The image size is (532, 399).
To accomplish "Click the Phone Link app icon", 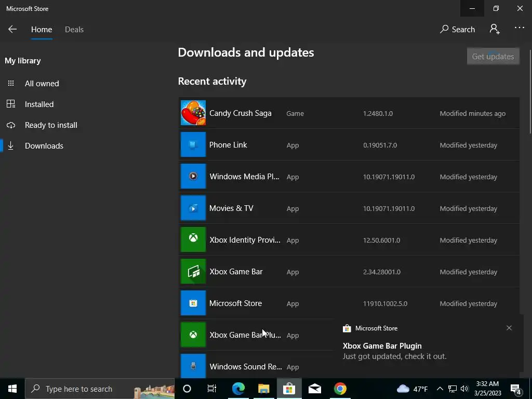I will (193, 144).
